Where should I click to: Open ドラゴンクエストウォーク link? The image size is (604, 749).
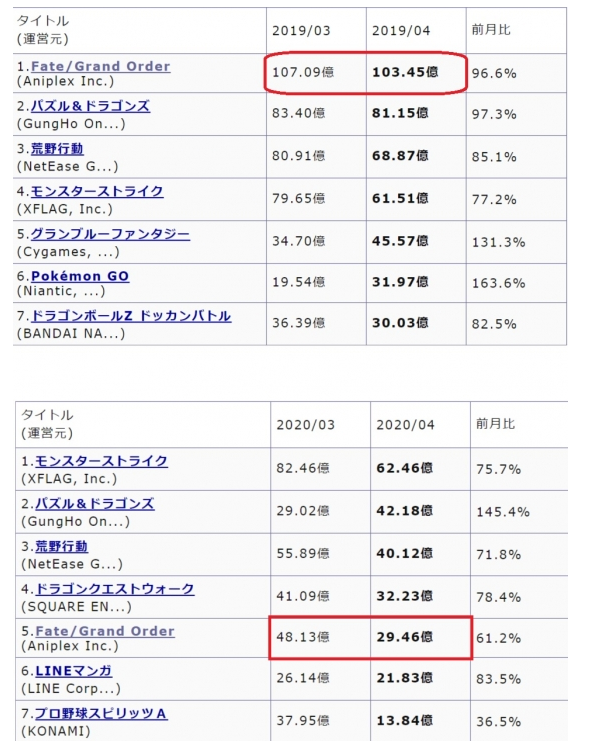115,589
